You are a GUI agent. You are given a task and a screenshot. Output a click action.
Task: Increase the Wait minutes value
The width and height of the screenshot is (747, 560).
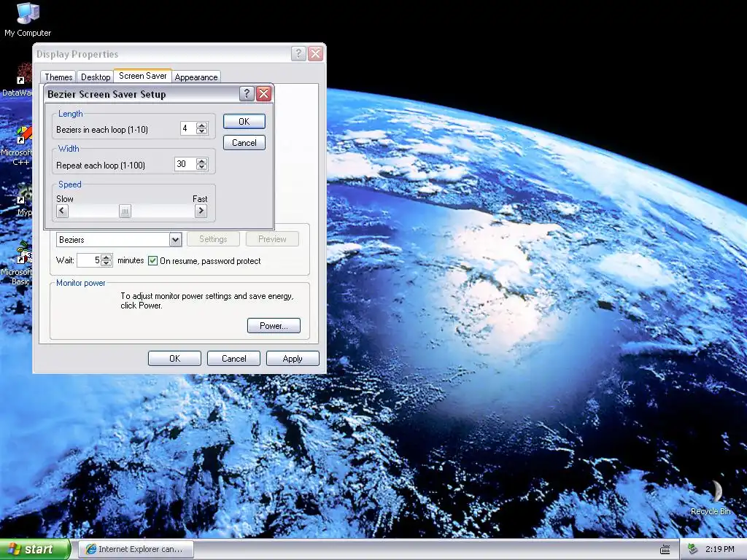(107, 257)
